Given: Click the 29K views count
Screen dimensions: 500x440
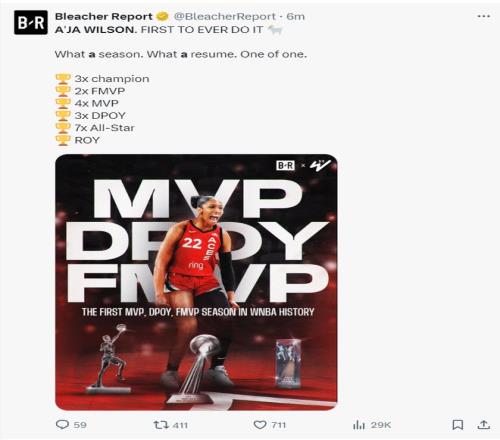Looking at the screenshot, I should pyautogui.click(x=381, y=425).
